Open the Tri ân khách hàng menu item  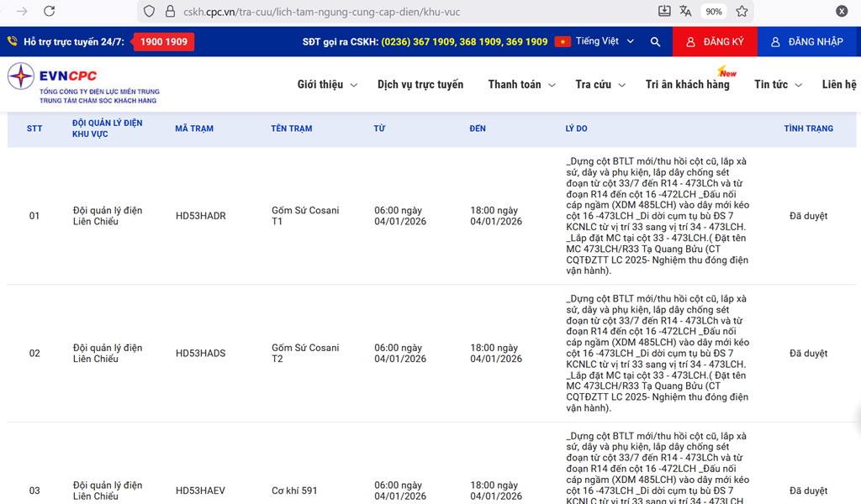click(687, 85)
